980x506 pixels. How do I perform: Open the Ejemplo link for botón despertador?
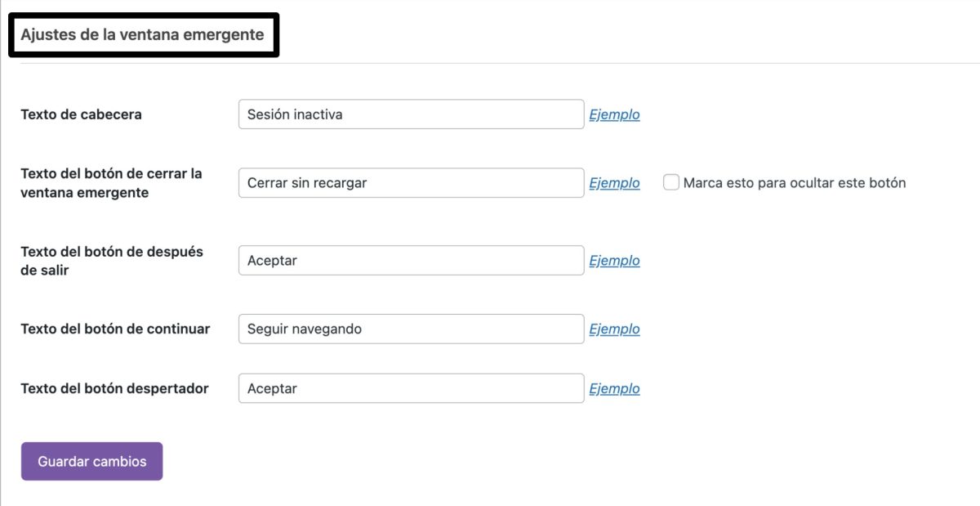click(614, 387)
